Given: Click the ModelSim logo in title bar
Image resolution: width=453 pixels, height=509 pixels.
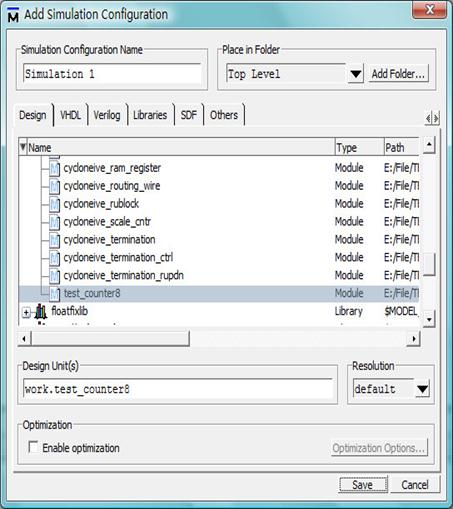Looking at the screenshot, I should pyautogui.click(x=13, y=15).
